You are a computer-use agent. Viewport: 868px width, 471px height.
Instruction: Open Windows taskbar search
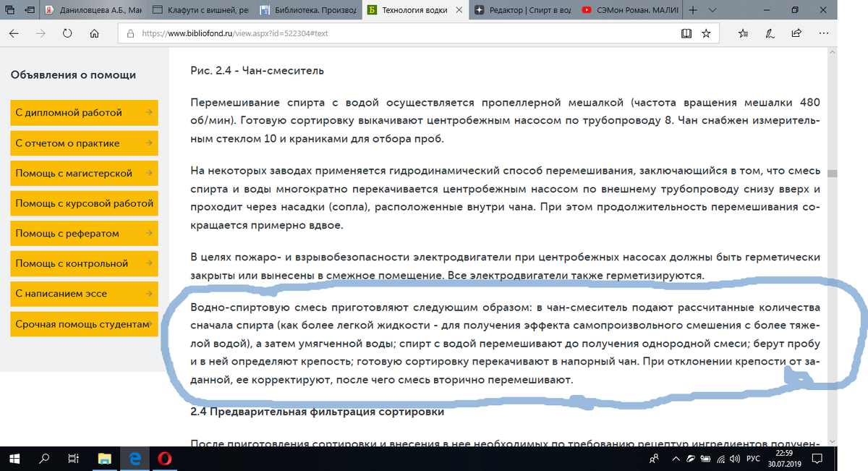[44, 458]
